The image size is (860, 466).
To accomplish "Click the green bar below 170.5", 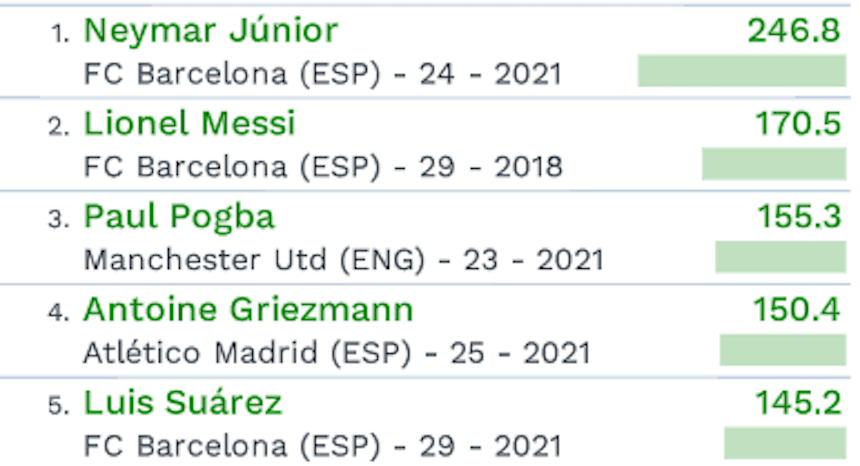I will (773, 164).
